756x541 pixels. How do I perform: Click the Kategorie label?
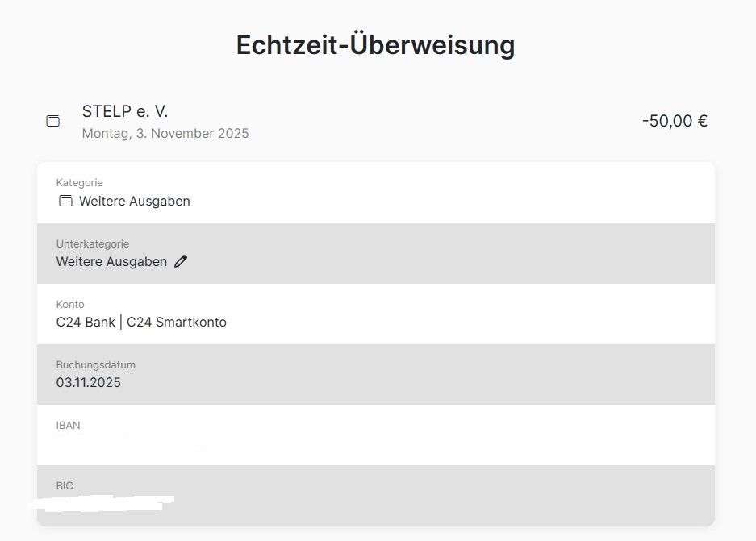[x=80, y=183]
